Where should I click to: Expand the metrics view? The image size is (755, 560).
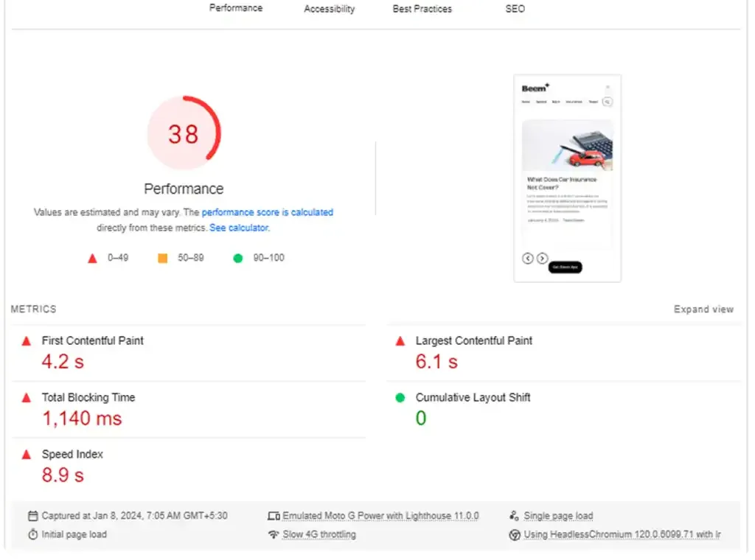pos(703,309)
